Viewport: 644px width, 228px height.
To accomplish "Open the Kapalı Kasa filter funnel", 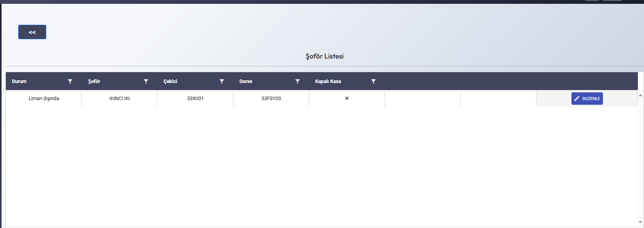I will (x=373, y=81).
